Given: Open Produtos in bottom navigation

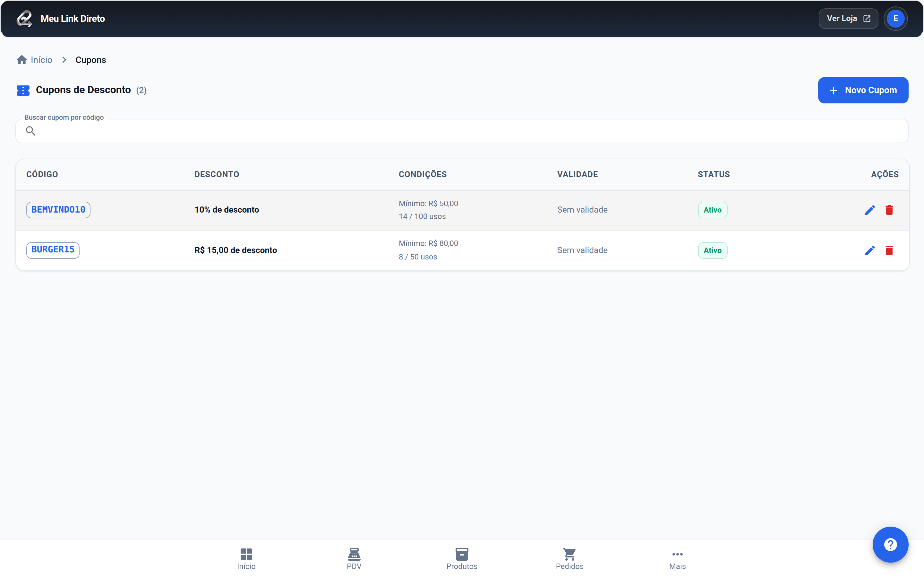Looking at the screenshot, I should click(462, 558).
